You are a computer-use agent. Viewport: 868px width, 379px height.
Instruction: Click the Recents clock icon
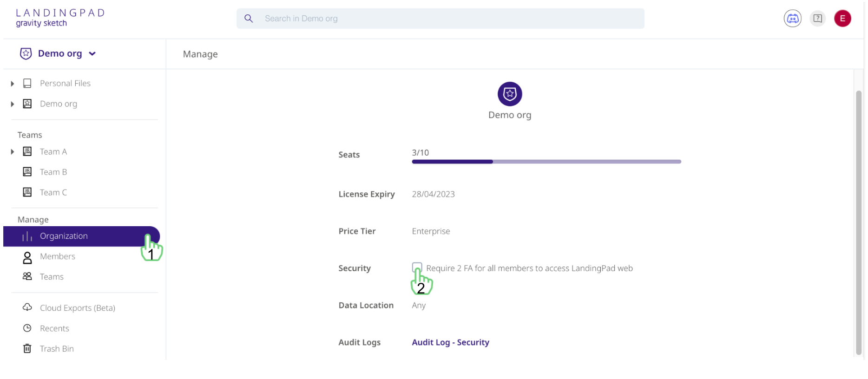click(27, 328)
